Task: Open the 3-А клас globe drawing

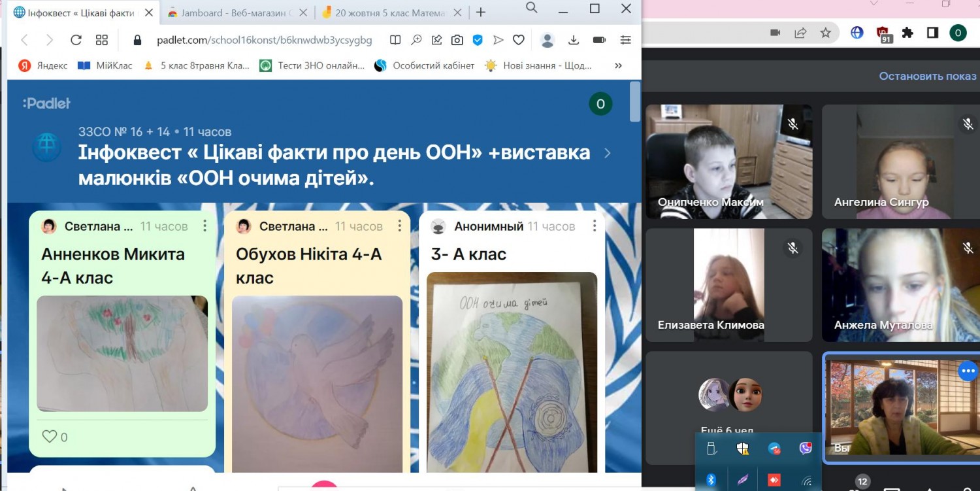Action: [512, 372]
